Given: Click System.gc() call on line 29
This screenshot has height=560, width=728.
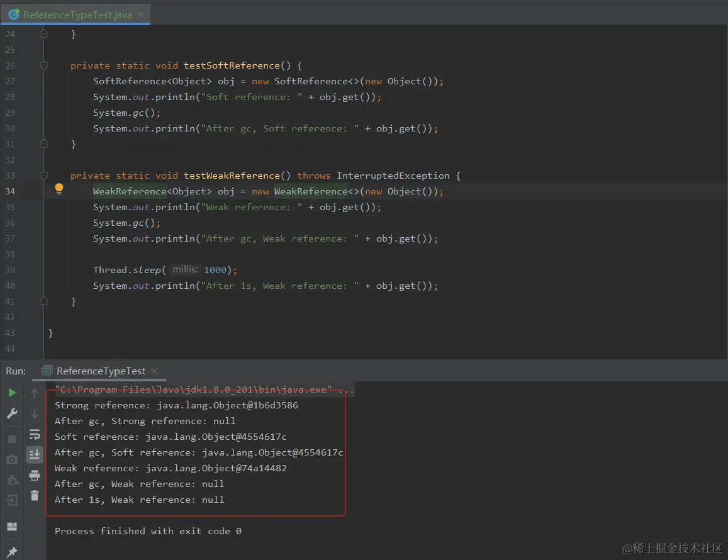Looking at the screenshot, I should coord(126,113).
